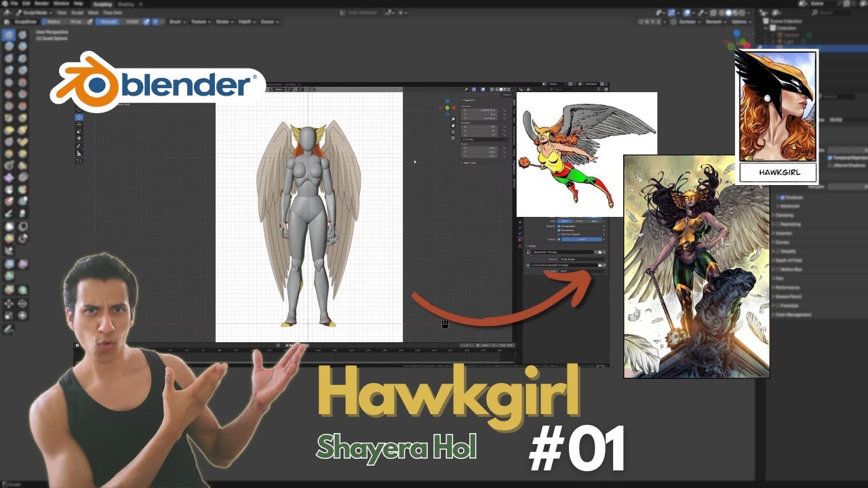Toggle the Shadows checkbox in render properties

click(783, 198)
